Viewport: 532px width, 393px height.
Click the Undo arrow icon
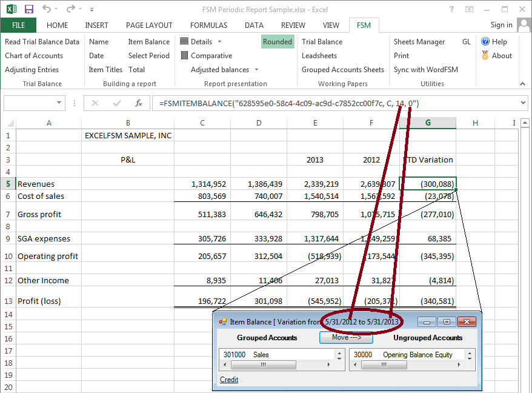tap(47, 9)
